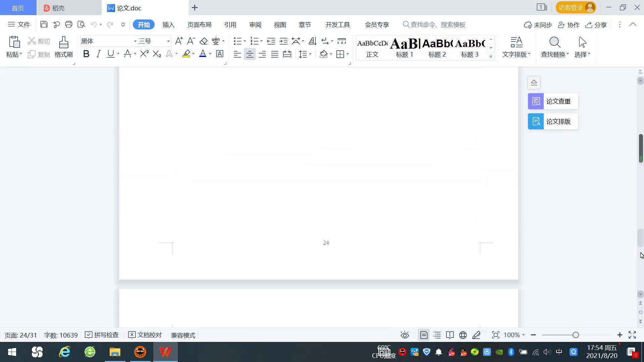Click the Format Painter (格式刷) icon
Screen dimensions: 644x362
(x=63, y=43)
